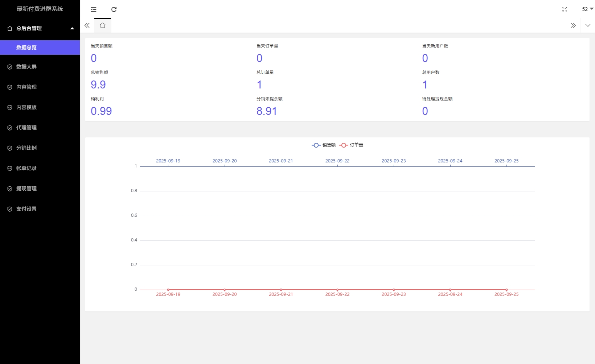
Task: Click the shield icon beside 内容管理
Action: point(10,87)
